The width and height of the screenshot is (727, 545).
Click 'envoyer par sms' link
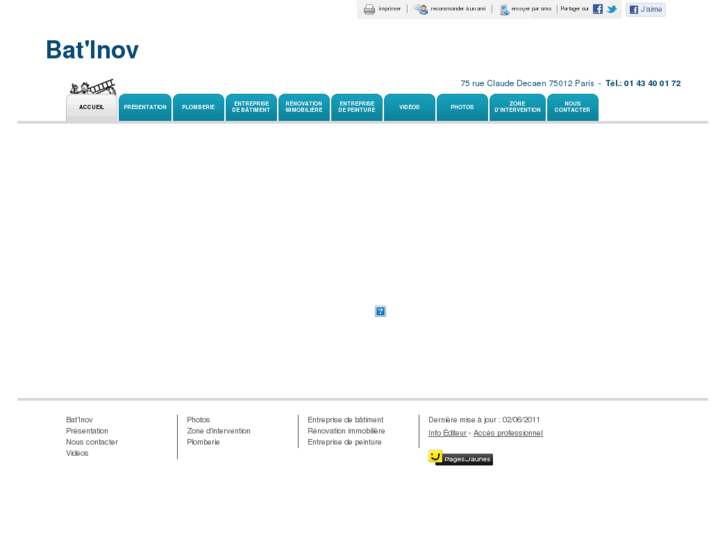[x=531, y=9]
